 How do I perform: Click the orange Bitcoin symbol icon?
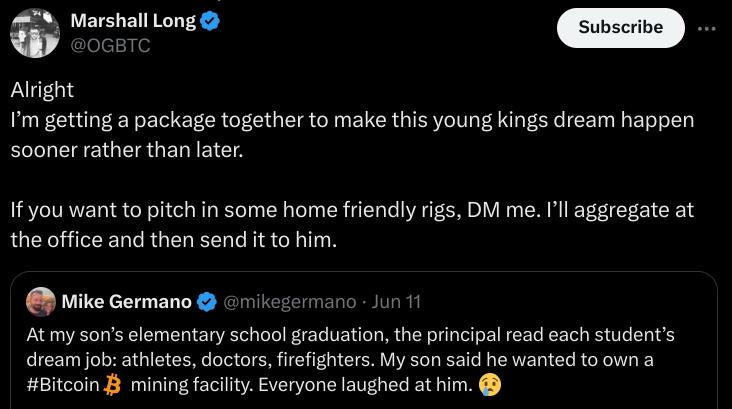tap(112, 385)
